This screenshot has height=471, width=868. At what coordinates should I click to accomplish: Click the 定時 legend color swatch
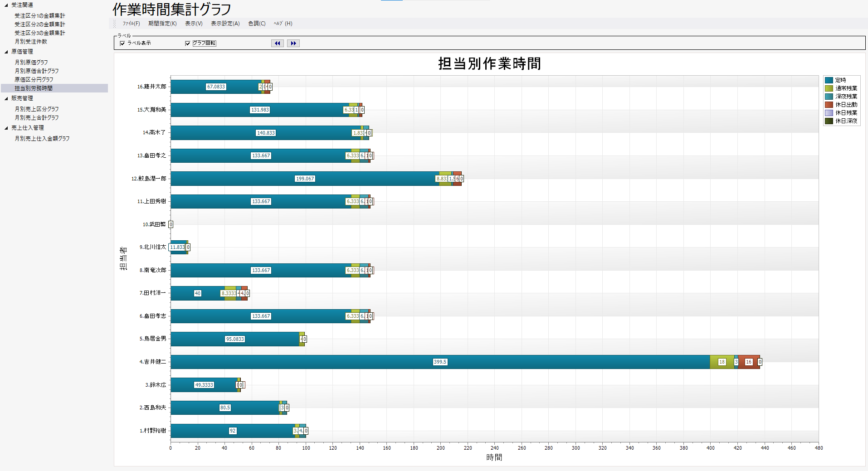pos(829,80)
